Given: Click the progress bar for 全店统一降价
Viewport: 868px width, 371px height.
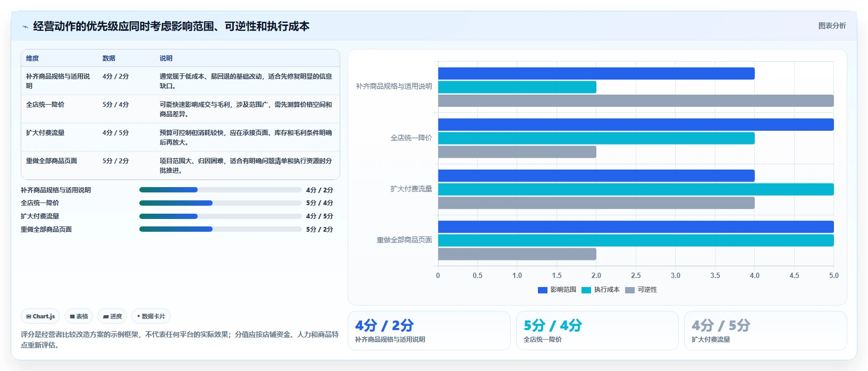Looking at the screenshot, I should [220, 203].
